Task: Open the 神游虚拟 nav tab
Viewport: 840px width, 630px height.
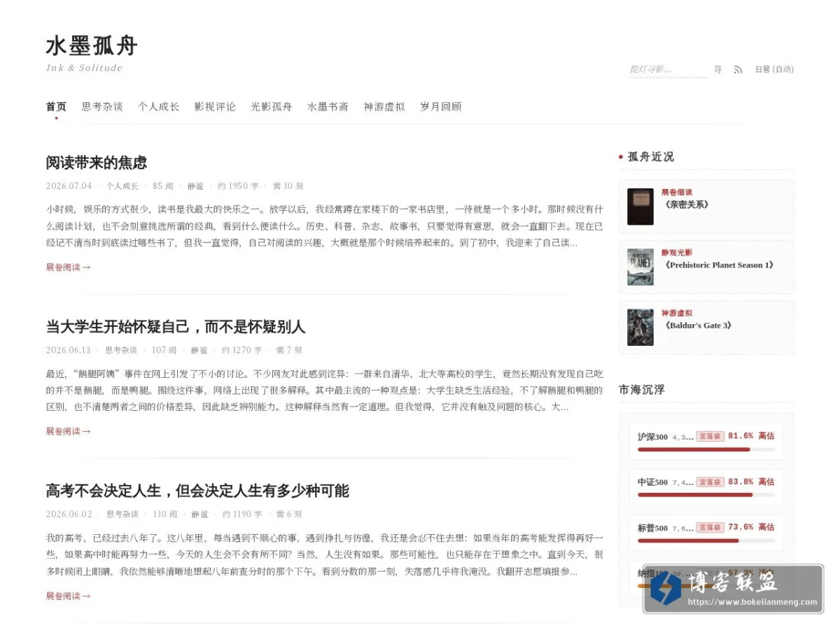Action: point(384,106)
